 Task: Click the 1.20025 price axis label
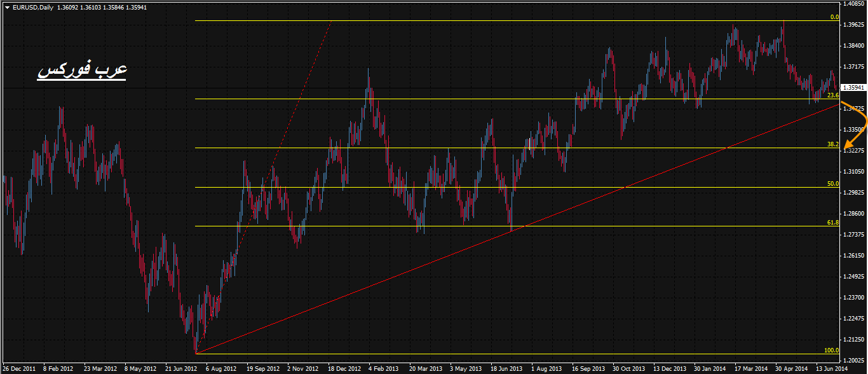tap(854, 361)
